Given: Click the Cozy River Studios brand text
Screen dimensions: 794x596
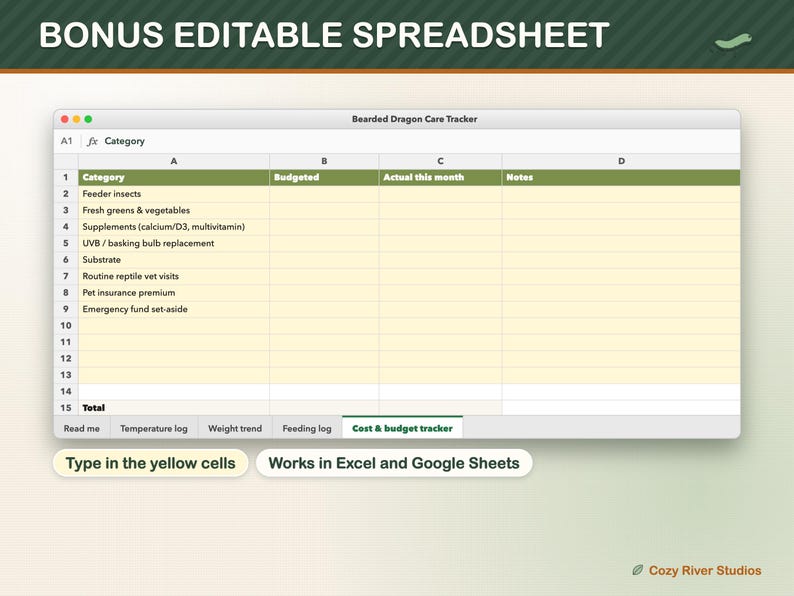Looking at the screenshot, I should tap(705, 571).
